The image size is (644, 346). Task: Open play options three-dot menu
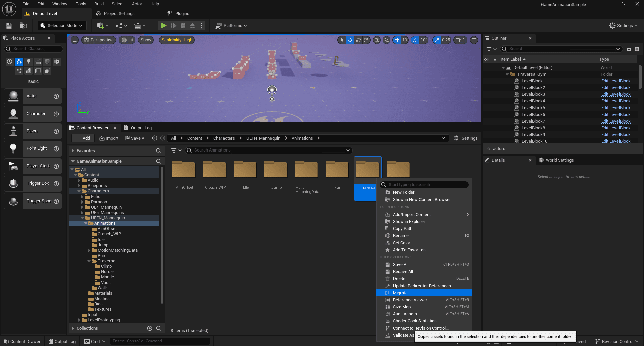click(x=202, y=26)
